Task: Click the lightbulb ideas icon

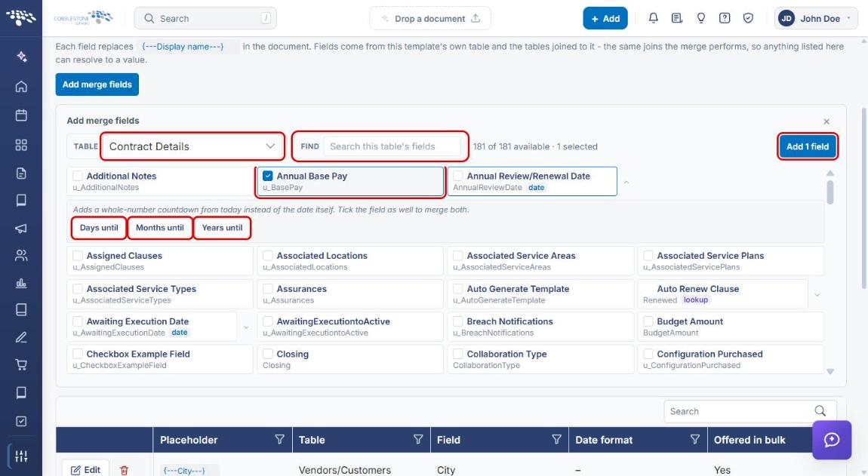Action: click(701, 18)
